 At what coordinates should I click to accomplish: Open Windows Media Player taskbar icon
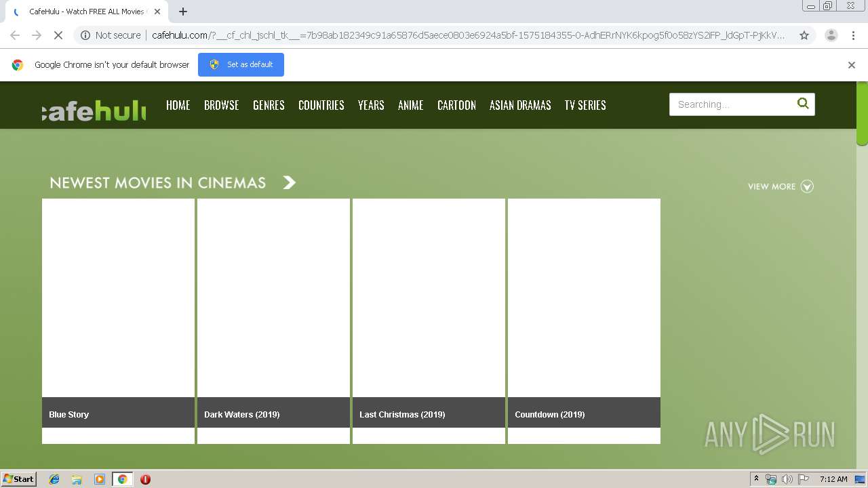tap(100, 479)
